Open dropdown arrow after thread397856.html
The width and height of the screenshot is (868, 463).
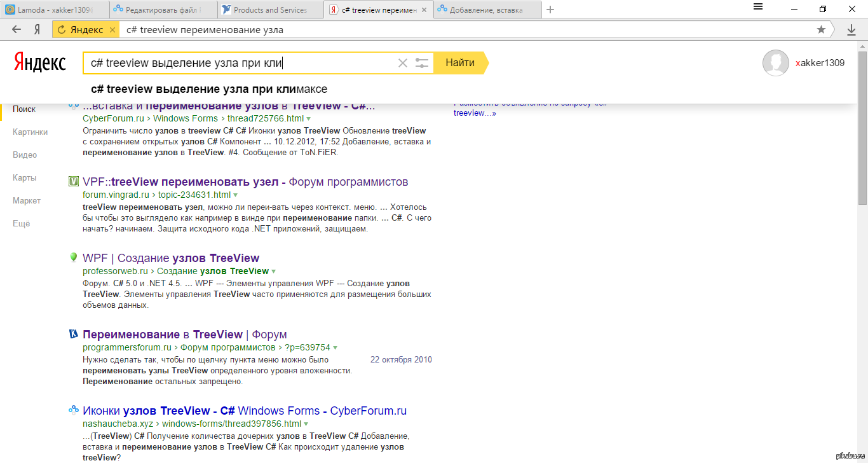coord(306,424)
